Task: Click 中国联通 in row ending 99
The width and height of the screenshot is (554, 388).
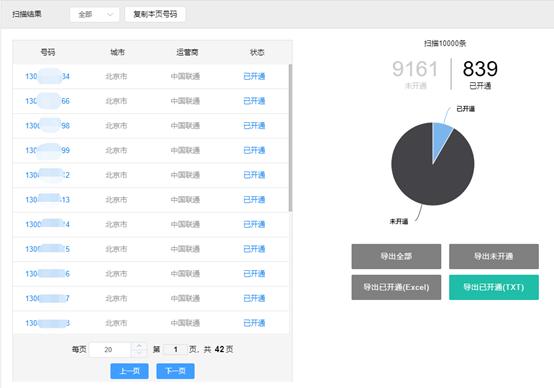Action: pyautogui.click(x=185, y=150)
